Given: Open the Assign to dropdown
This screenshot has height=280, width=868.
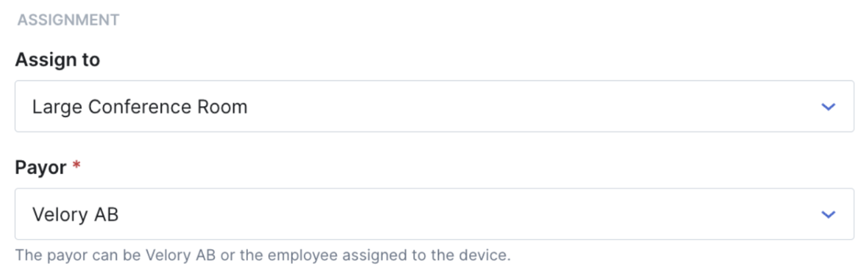Looking at the screenshot, I should (x=434, y=106).
